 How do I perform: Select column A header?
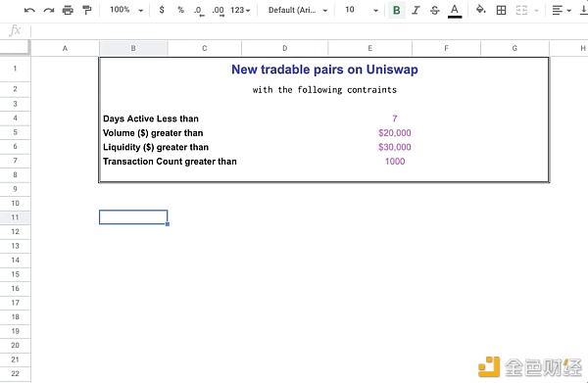pos(65,48)
